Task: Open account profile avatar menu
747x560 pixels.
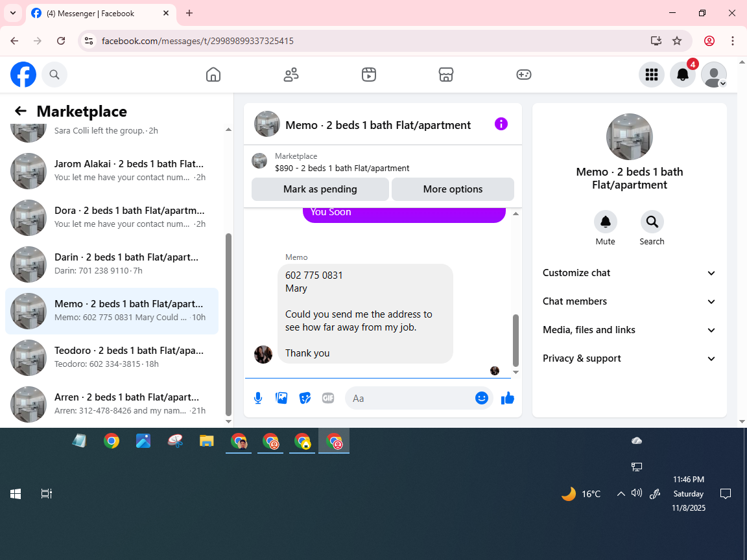Action: click(x=714, y=75)
